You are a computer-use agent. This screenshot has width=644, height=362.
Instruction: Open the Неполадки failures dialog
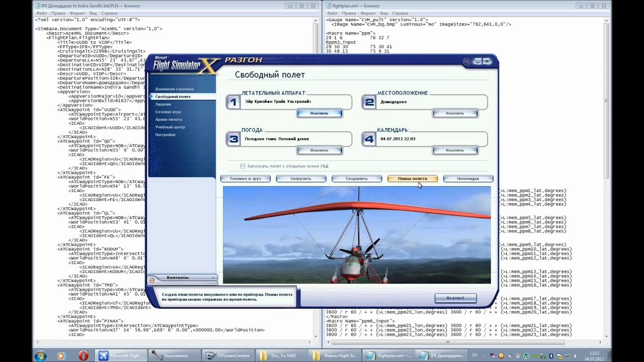pyautogui.click(x=468, y=178)
